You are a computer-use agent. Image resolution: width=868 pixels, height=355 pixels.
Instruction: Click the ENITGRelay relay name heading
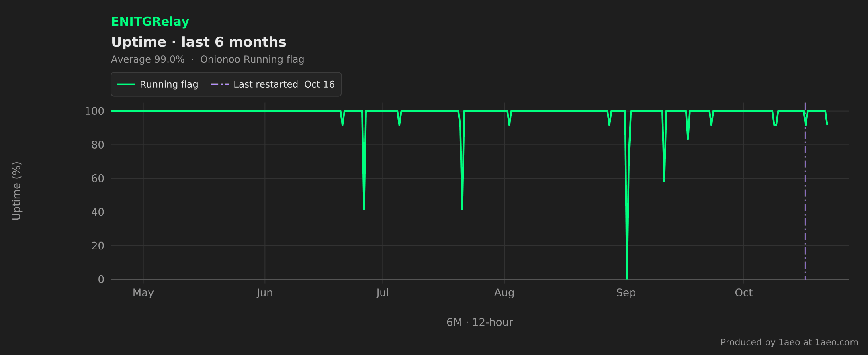(150, 22)
